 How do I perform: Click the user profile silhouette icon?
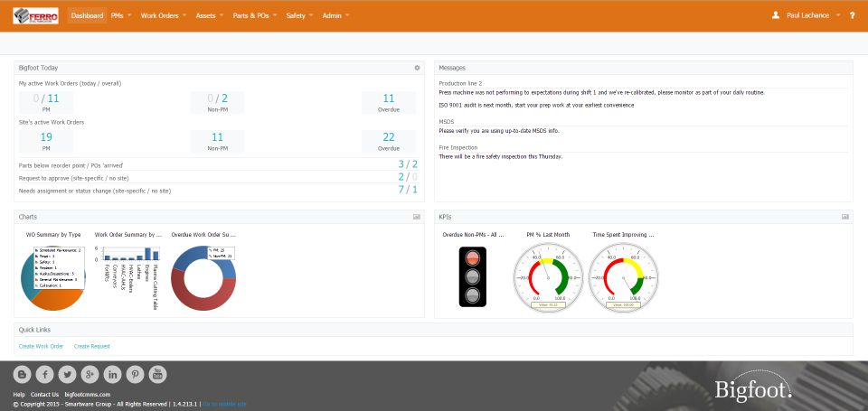pyautogui.click(x=776, y=15)
